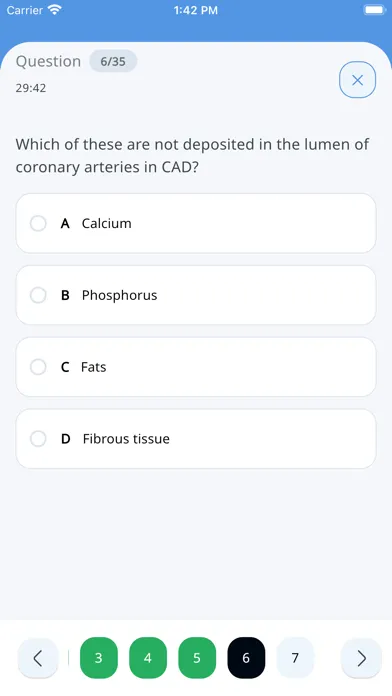Go to previous questions with left chevron
392x696 pixels.
coord(38,658)
